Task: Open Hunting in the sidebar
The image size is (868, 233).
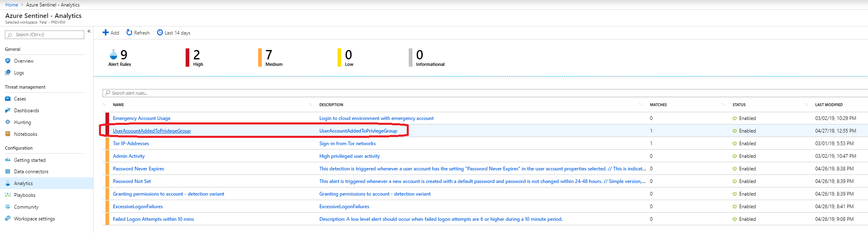Action: 22,122
